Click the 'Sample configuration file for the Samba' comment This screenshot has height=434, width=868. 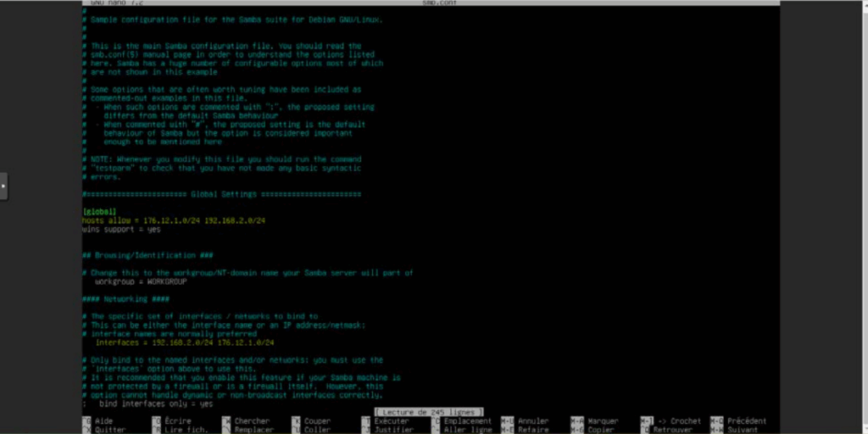(x=232, y=19)
